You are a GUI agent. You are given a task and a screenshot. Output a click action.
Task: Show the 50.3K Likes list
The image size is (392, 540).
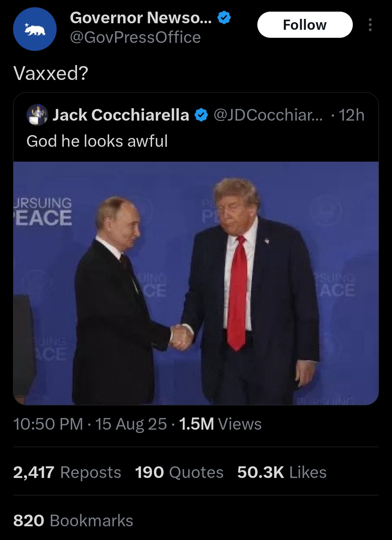click(282, 472)
